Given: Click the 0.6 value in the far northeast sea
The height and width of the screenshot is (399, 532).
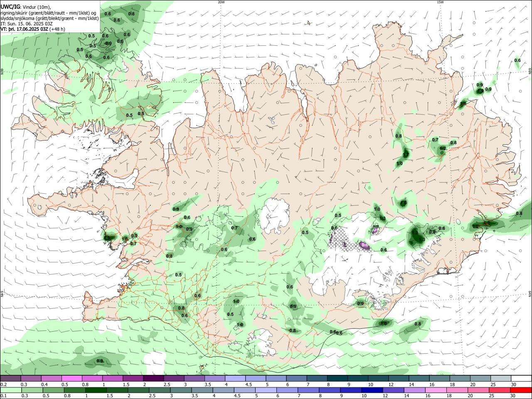Looking at the screenshot, I should point(517,61).
